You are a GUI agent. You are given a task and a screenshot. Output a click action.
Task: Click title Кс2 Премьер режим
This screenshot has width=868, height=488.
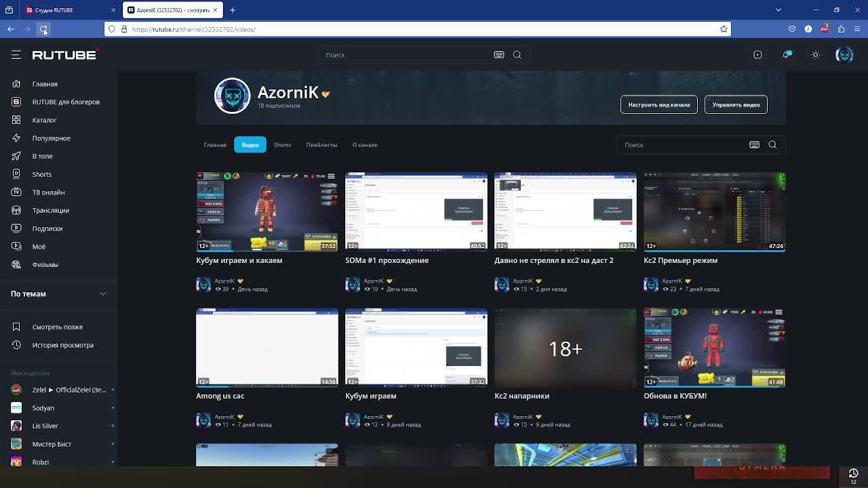click(x=680, y=260)
